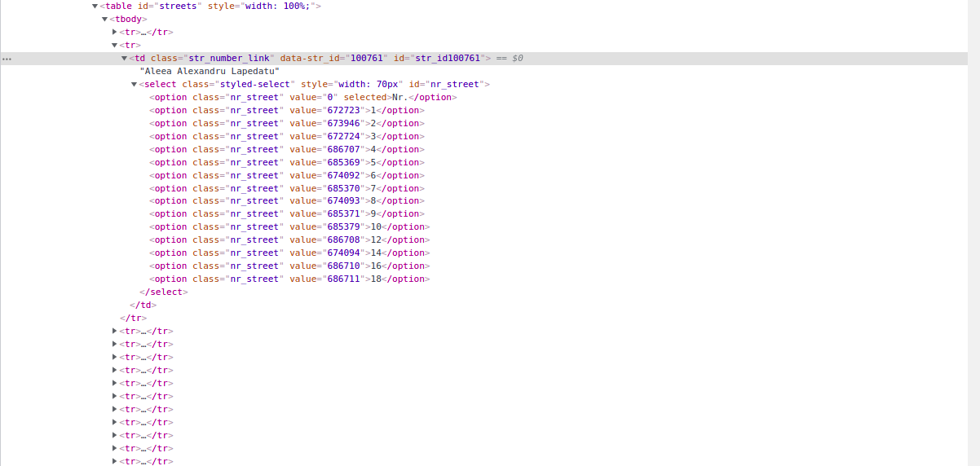Click the "width: 100%;" style attribute value

(x=278, y=7)
